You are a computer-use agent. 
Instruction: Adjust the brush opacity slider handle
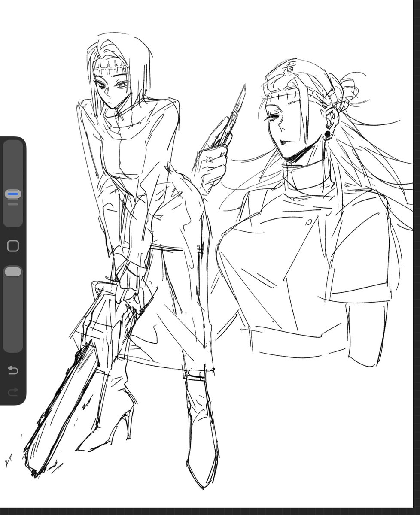pyautogui.click(x=13, y=272)
